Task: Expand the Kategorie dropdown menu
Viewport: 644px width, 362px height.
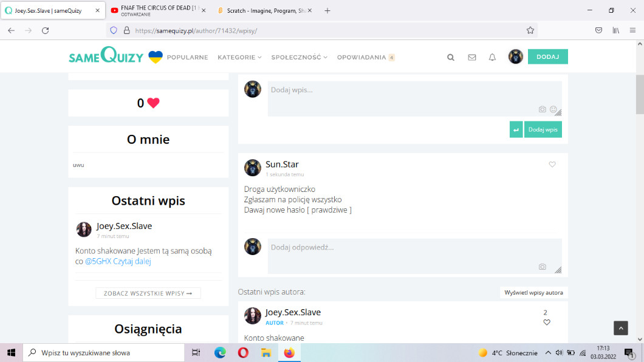Action: (x=239, y=57)
